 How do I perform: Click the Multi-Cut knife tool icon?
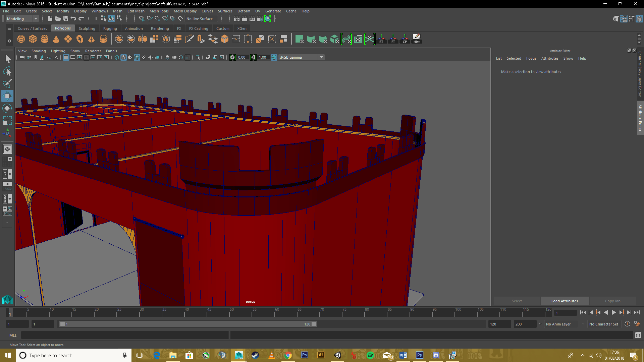tap(190, 39)
